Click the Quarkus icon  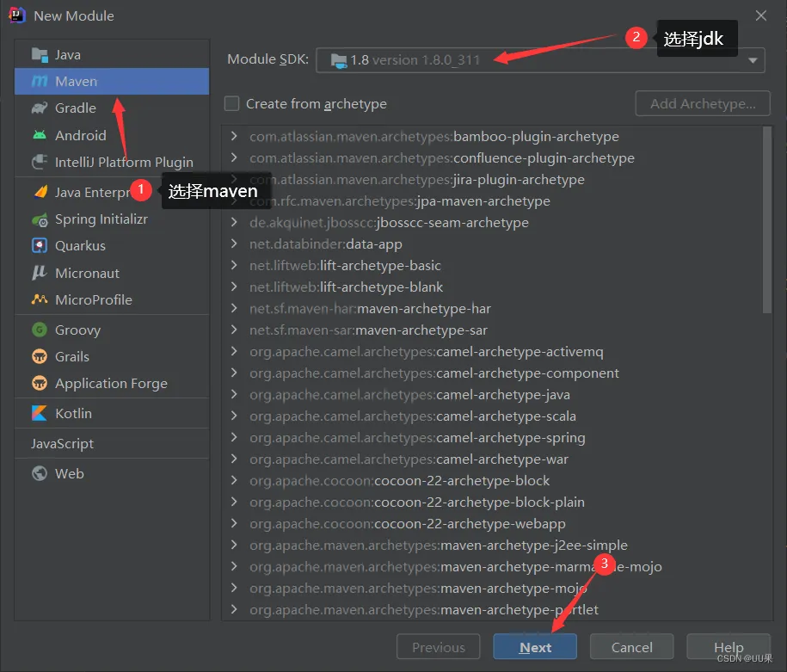click(40, 245)
